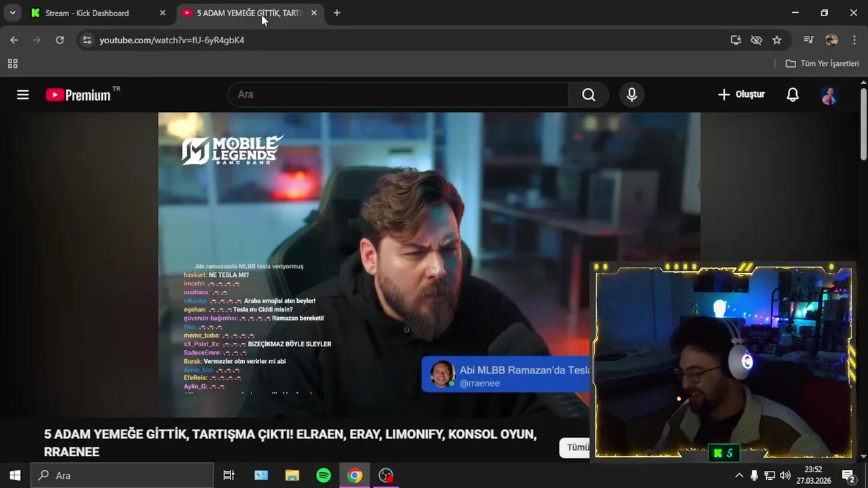Open Tüm Yer İşaretleri bookmarks folder

(822, 64)
